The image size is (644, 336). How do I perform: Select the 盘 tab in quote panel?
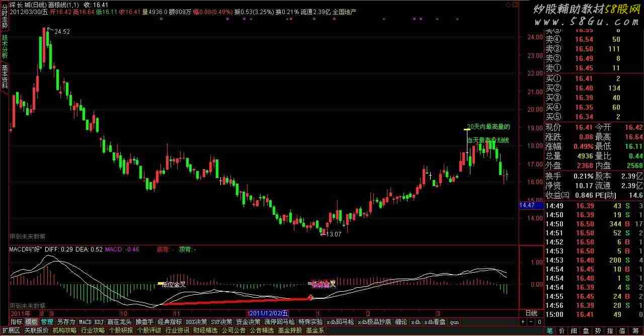[x=586, y=330]
